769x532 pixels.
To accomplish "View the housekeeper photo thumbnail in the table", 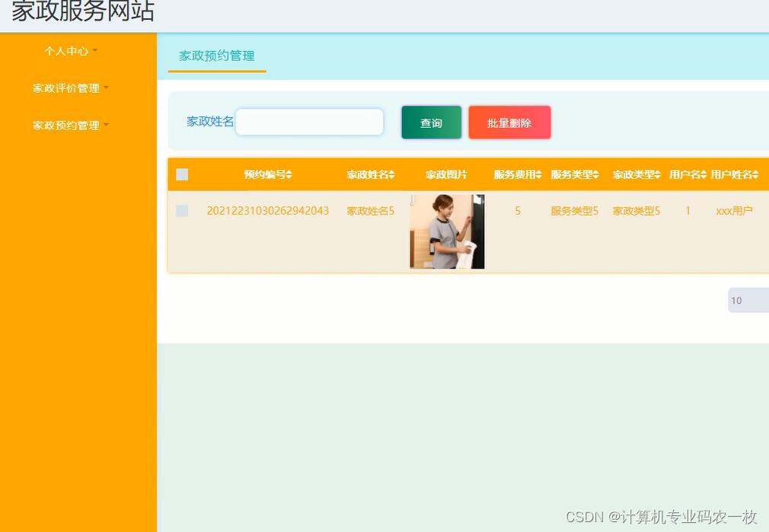I will (447, 231).
